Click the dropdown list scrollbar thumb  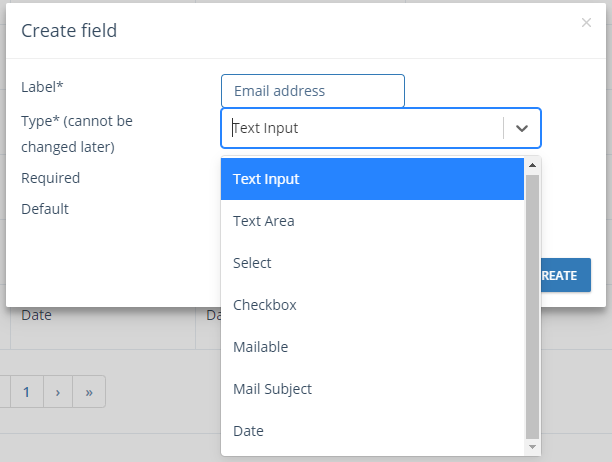coord(532,307)
